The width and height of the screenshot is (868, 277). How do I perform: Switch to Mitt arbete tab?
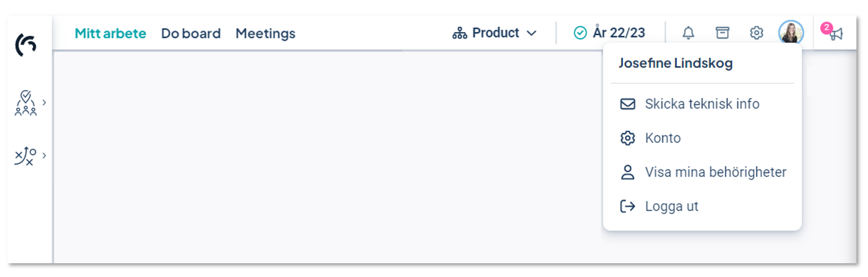[x=110, y=34]
